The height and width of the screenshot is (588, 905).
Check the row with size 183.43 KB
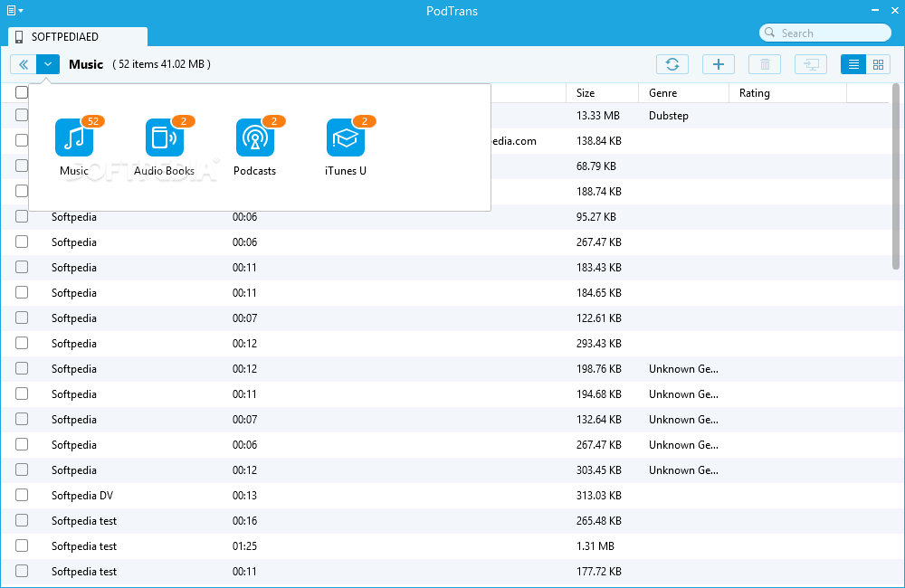tap(22, 267)
